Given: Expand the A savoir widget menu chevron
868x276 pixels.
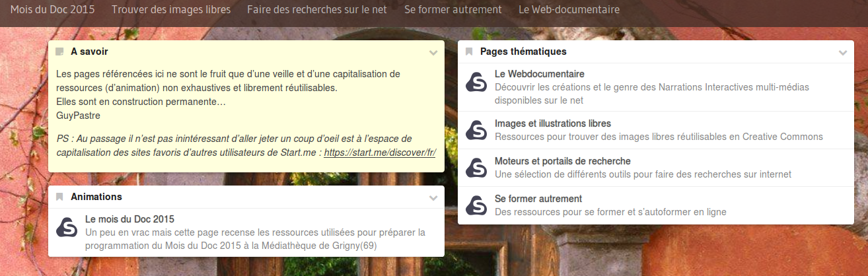Looking at the screenshot, I should 433,52.
